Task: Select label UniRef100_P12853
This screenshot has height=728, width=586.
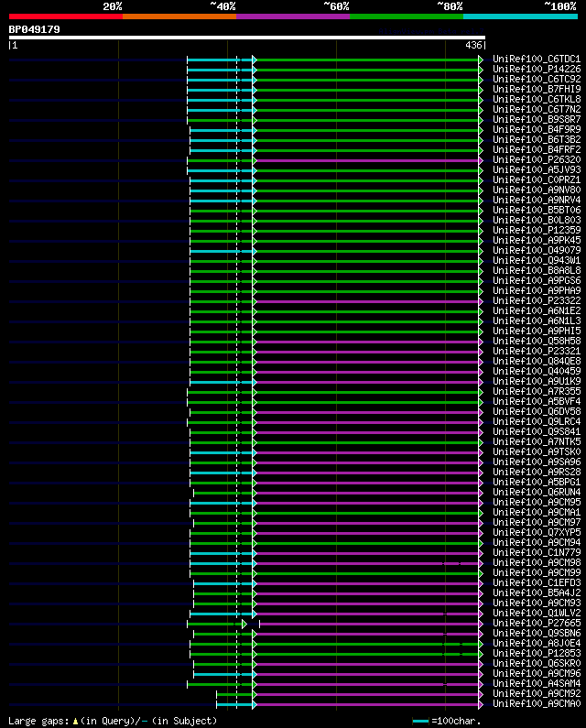Action: pos(537,653)
